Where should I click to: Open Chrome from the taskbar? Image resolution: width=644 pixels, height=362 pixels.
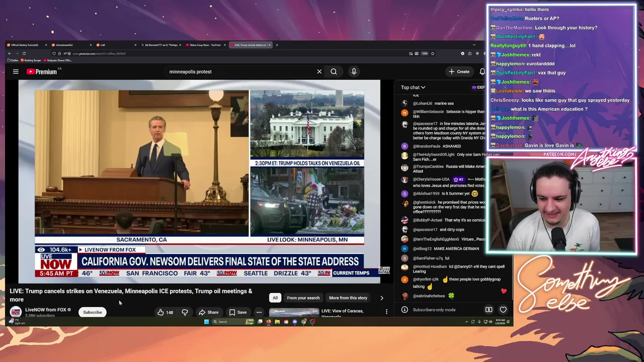(x=303, y=322)
